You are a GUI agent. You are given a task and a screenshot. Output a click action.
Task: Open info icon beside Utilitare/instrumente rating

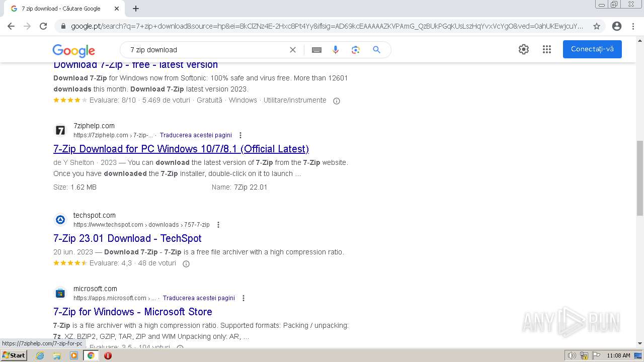[x=337, y=101]
